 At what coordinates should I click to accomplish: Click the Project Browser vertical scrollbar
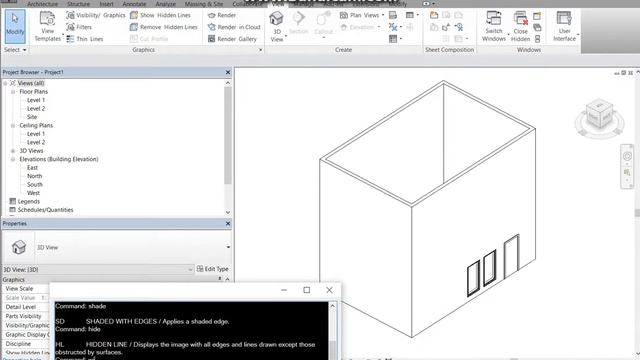coord(228,135)
